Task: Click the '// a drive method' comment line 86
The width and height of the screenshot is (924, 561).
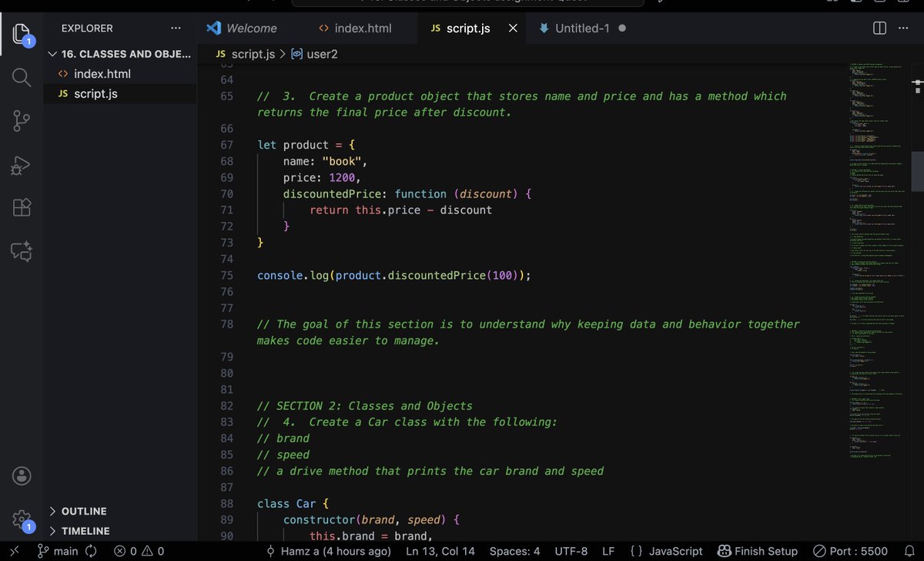Action: click(x=430, y=471)
